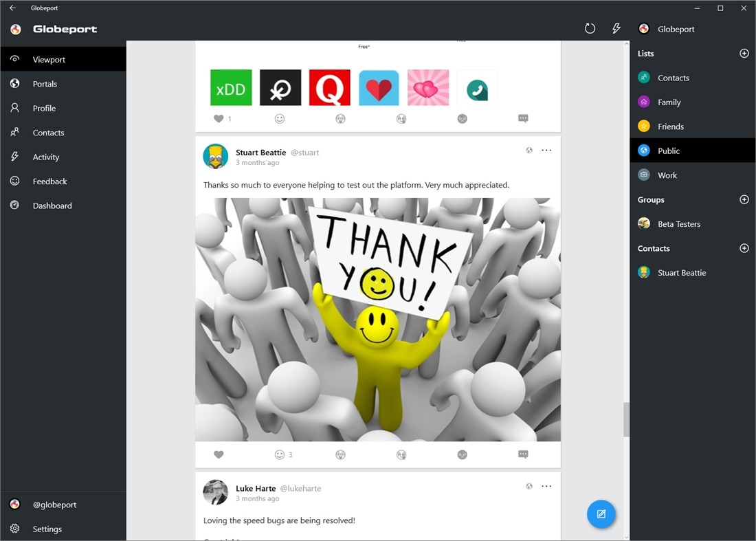
Task: Click the refresh icon in header
Action: (590, 28)
